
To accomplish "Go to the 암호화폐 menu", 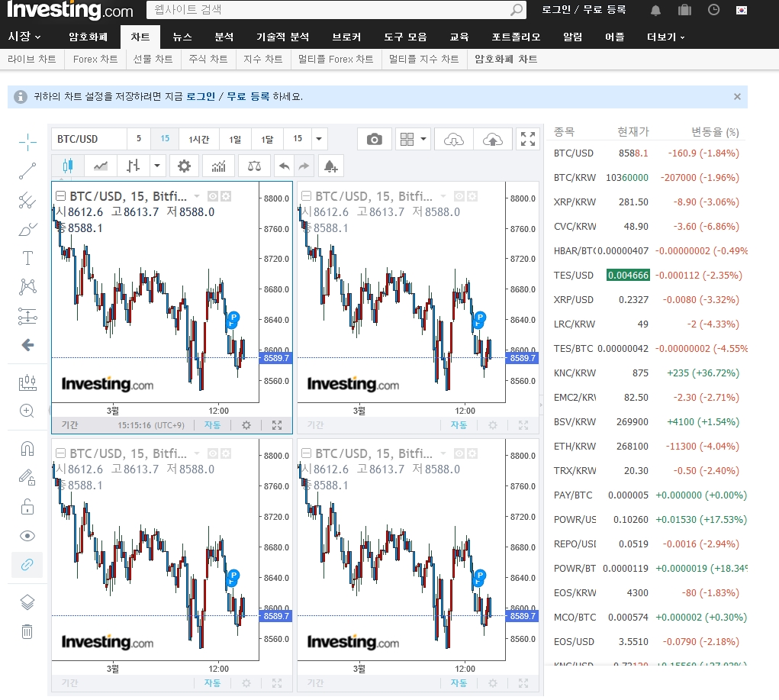I will (x=88, y=37).
